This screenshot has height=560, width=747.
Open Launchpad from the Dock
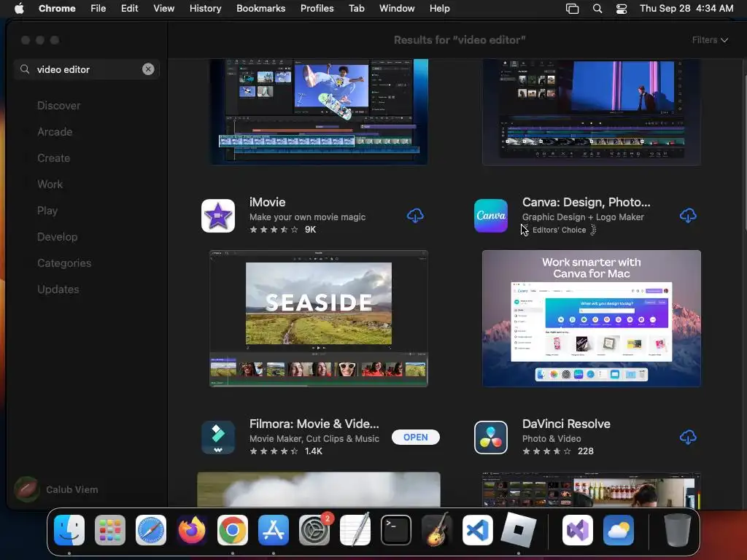(x=110, y=530)
